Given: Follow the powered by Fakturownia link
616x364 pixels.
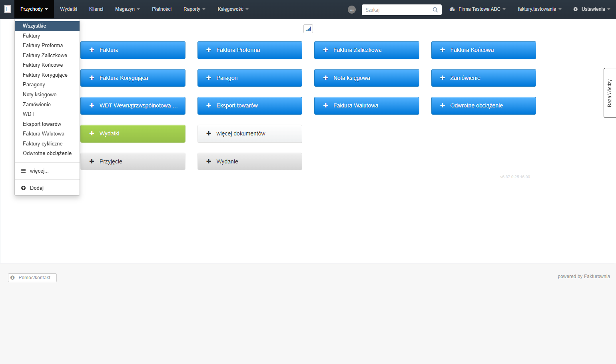Looking at the screenshot, I should (584, 276).
